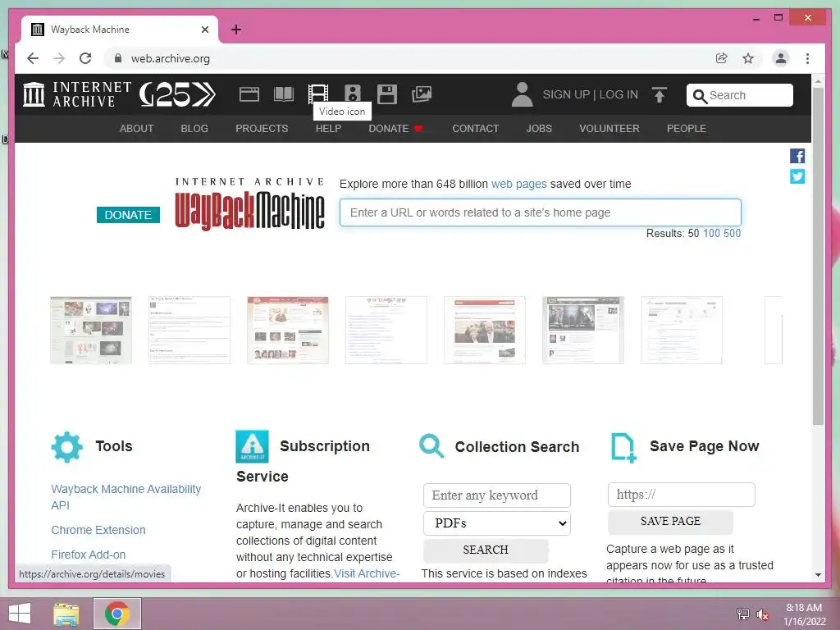This screenshot has height=630, width=840.
Task: Focus the Save Page Now https:// field
Action: 681,495
